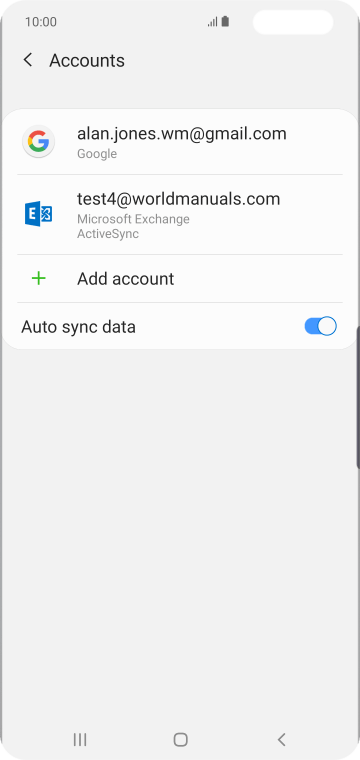Viewport: 360px width, 760px height.
Task: Tap the Accounts page title
Action: (87, 61)
